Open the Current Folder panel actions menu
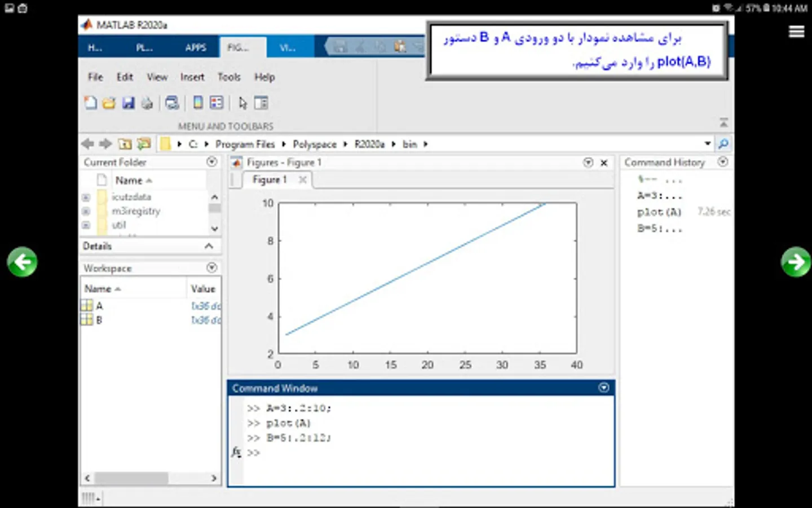Screen dimensions: 812x508 [212, 162]
